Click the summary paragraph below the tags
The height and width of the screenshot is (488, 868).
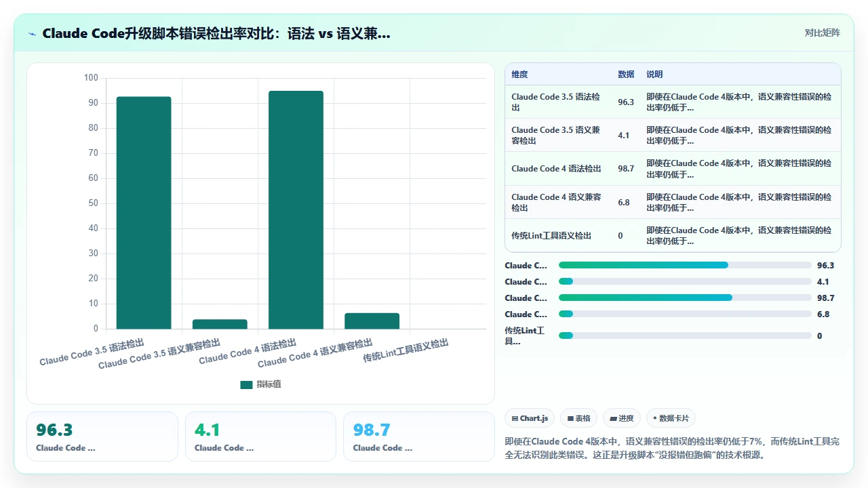point(673,448)
